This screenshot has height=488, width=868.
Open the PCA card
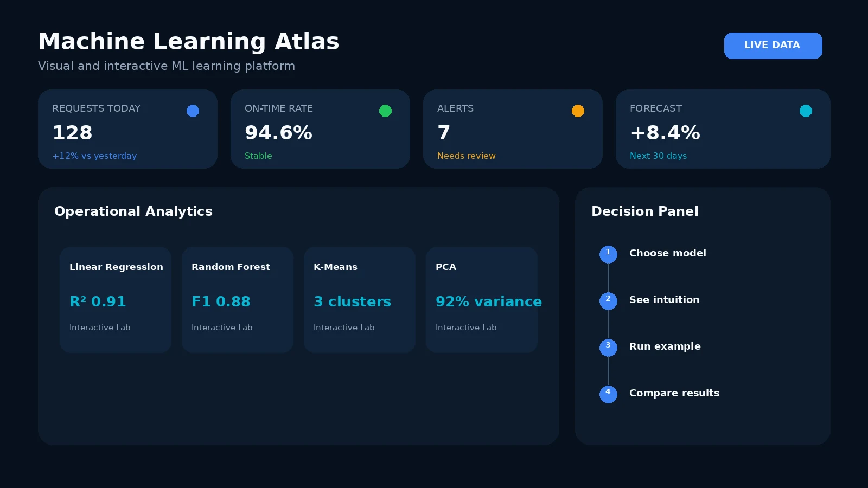[x=482, y=300]
